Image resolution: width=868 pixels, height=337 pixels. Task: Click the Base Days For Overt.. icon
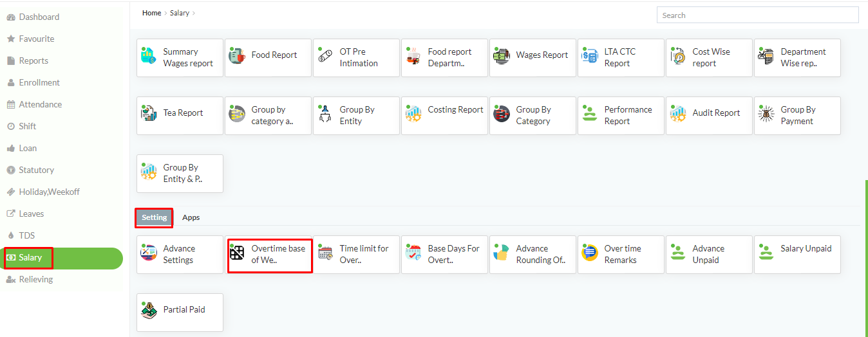point(413,253)
